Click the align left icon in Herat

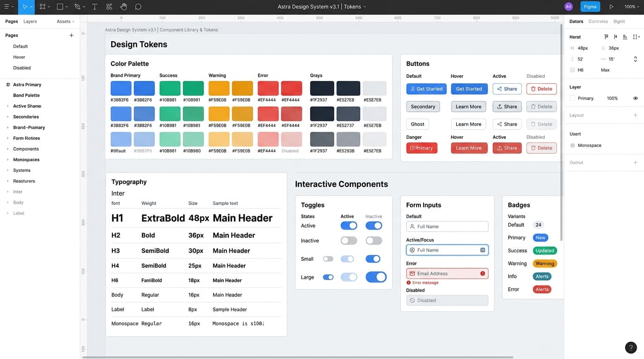click(615, 36)
